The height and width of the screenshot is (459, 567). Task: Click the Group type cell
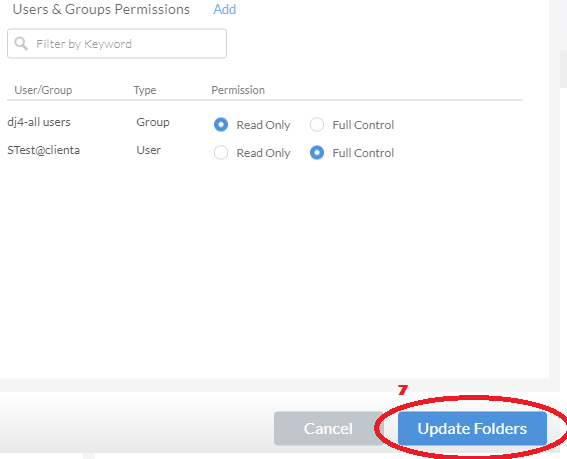[153, 122]
